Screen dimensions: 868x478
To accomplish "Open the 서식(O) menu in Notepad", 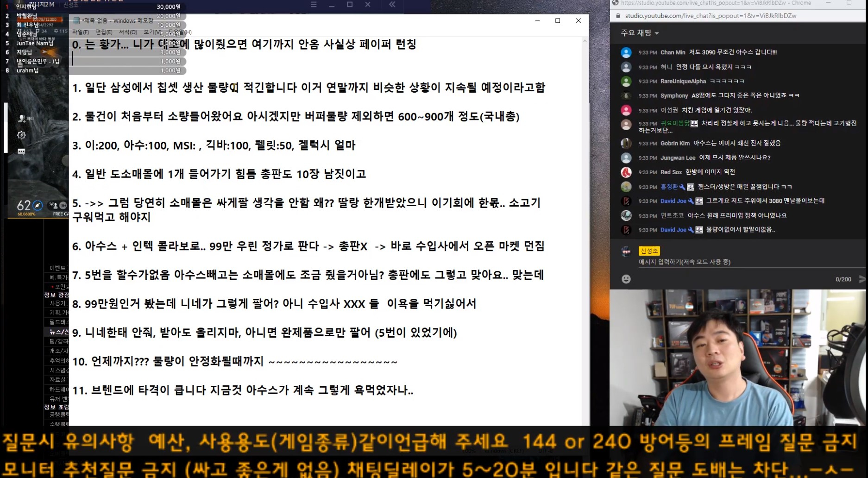I will point(128,32).
